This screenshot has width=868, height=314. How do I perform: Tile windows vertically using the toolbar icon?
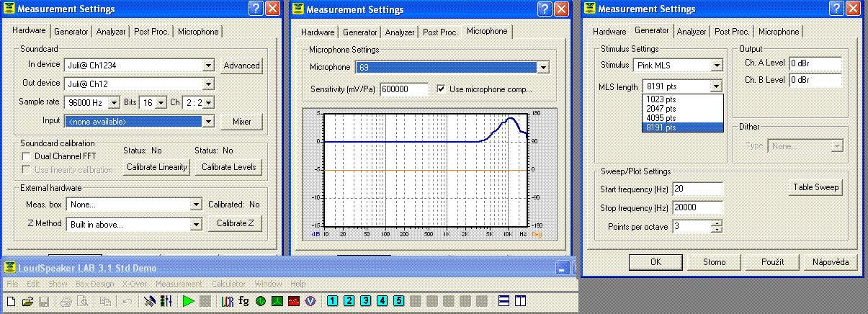[520, 301]
